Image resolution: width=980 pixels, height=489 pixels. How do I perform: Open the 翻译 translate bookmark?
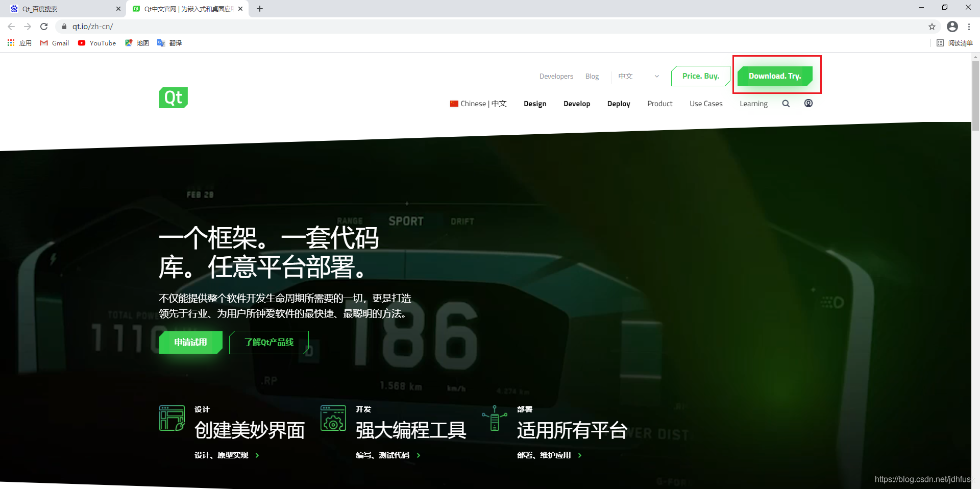click(x=169, y=43)
